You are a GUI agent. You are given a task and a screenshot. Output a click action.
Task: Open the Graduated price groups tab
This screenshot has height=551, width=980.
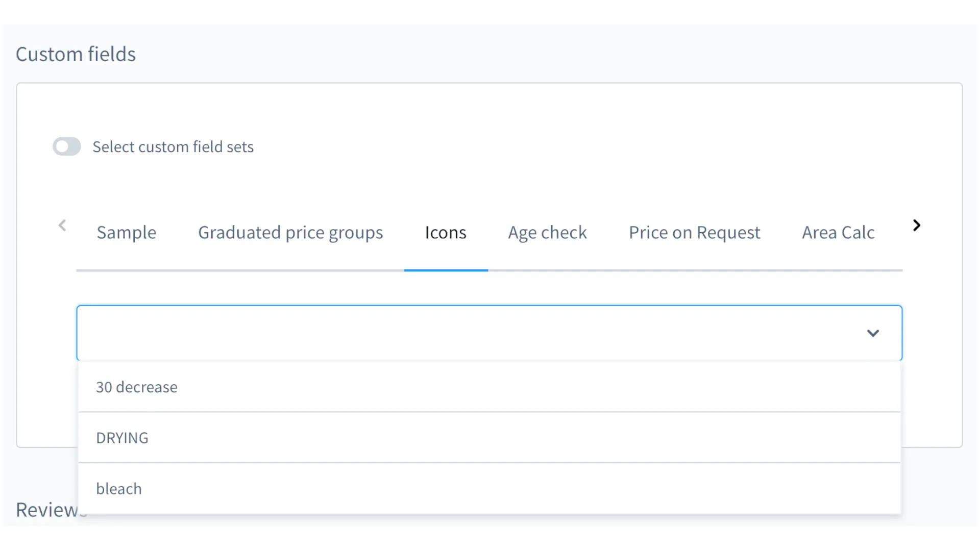coord(290,233)
